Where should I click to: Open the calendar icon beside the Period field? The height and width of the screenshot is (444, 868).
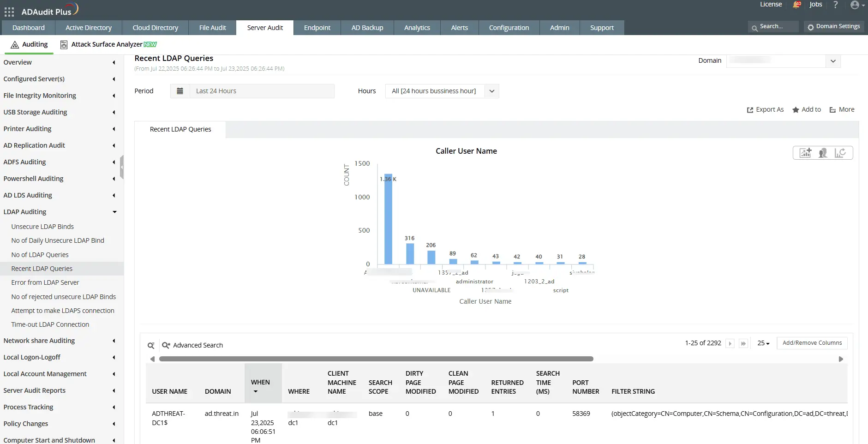click(x=180, y=91)
